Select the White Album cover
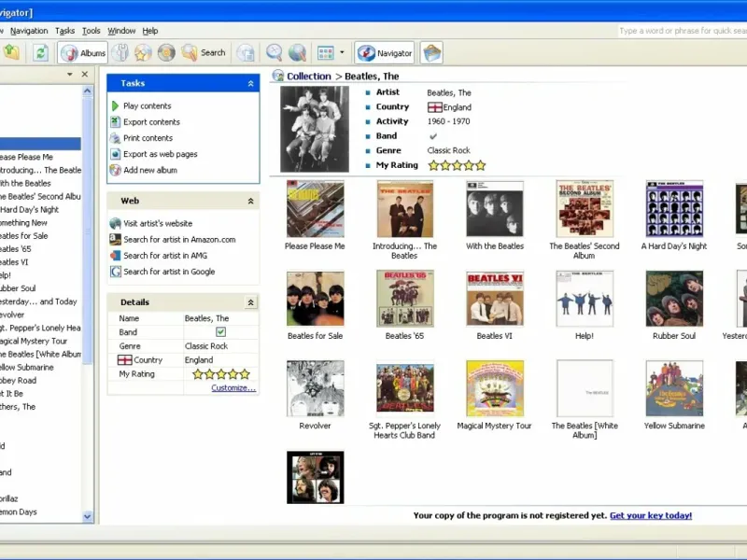The width and height of the screenshot is (747, 560). (x=585, y=388)
